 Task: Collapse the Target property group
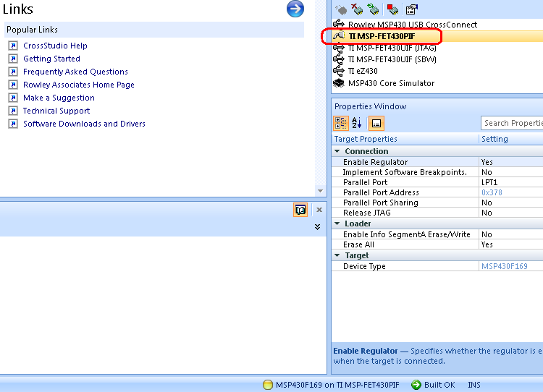coord(337,255)
